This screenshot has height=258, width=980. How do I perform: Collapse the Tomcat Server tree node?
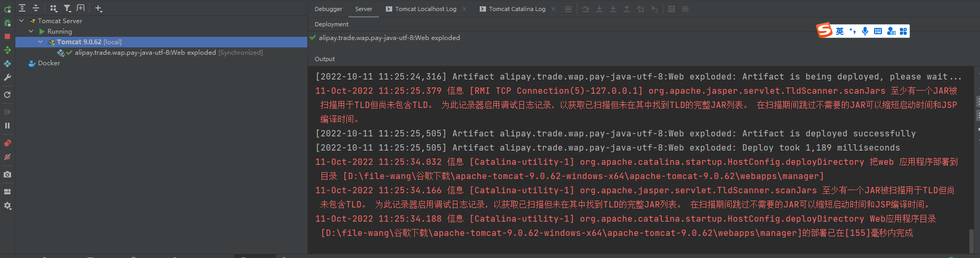(x=22, y=21)
